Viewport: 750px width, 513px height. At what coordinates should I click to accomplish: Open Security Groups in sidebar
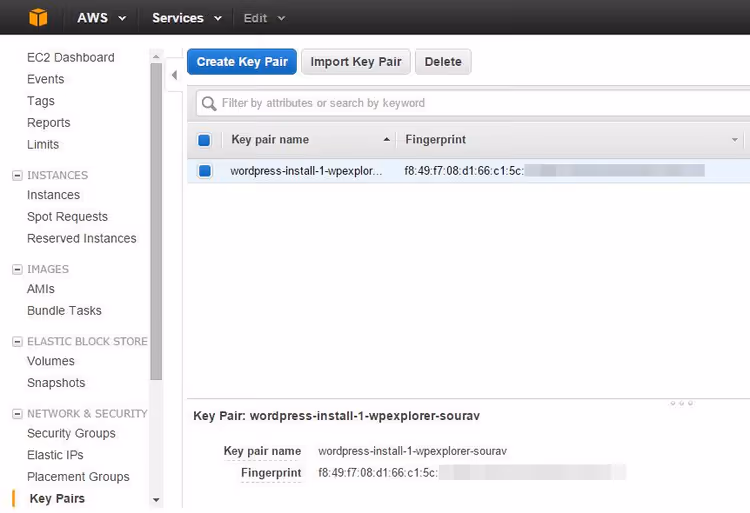point(71,433)
